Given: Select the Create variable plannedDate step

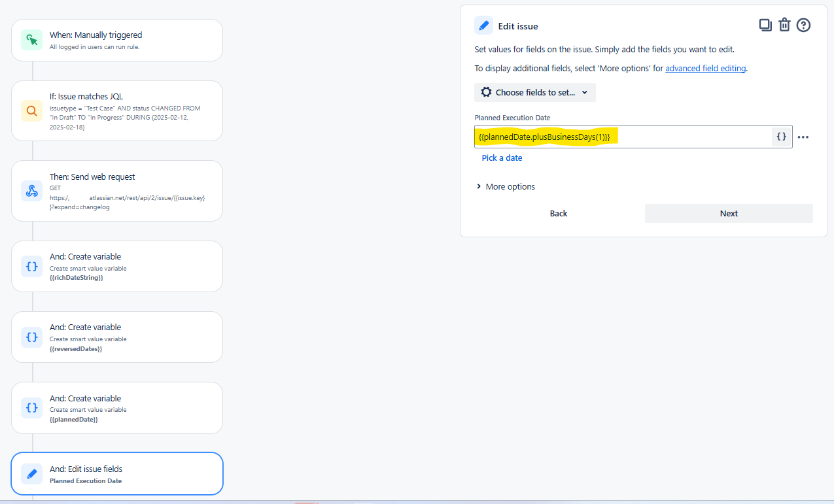Looking at the screenshot, I should [117, 408].
